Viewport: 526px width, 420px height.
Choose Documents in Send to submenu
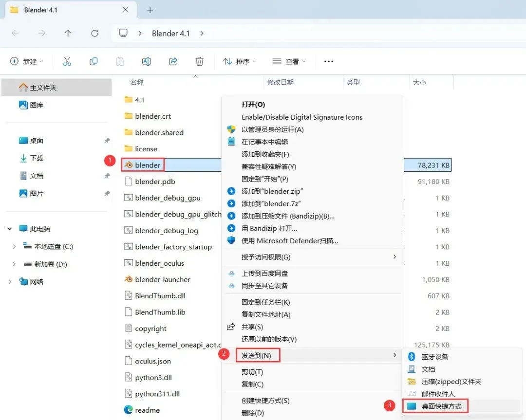click(x=429, y=369)
